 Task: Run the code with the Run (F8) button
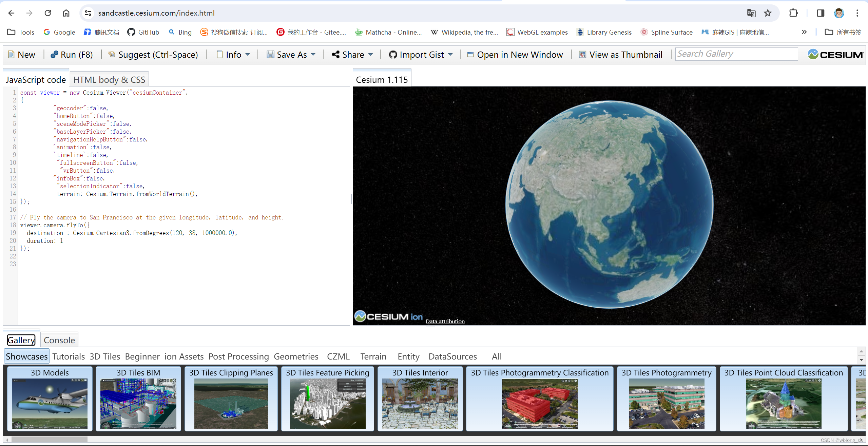(72, 54)
